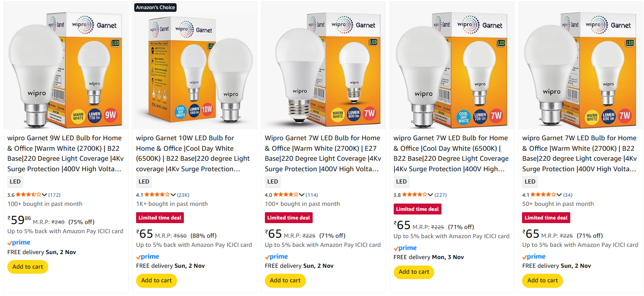Screen dimensions: 644x296
Task: Show the rating dropdown next to 114 reviews
Action: click(302, 195)
